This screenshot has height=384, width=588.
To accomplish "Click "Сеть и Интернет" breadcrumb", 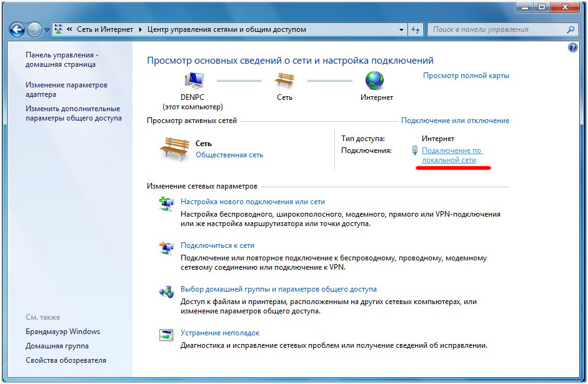I will 105,29.
